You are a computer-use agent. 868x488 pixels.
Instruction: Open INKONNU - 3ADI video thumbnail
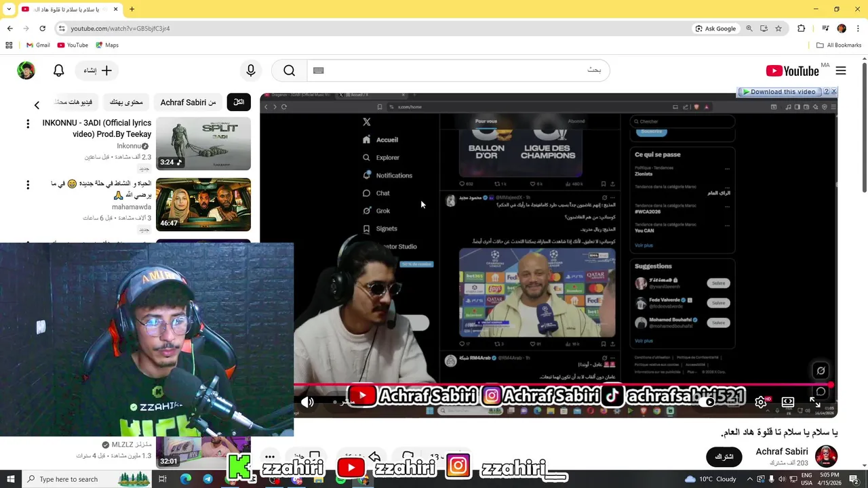pyautogui.click(x=203, y=144)
